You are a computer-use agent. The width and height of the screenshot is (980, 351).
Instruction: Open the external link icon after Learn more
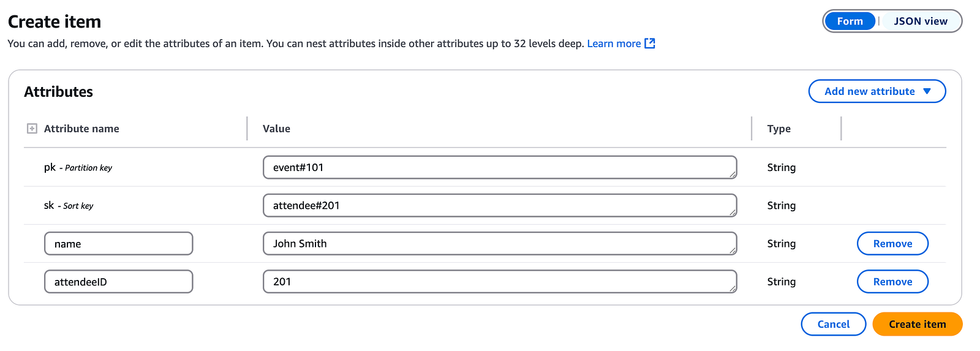[650, 43]
